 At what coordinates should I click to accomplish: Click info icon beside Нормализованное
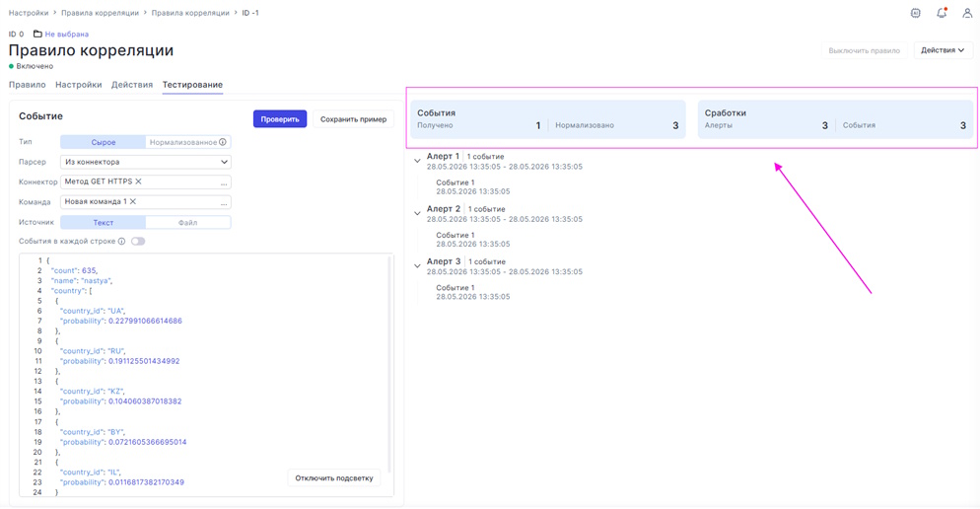click(223, 142)
